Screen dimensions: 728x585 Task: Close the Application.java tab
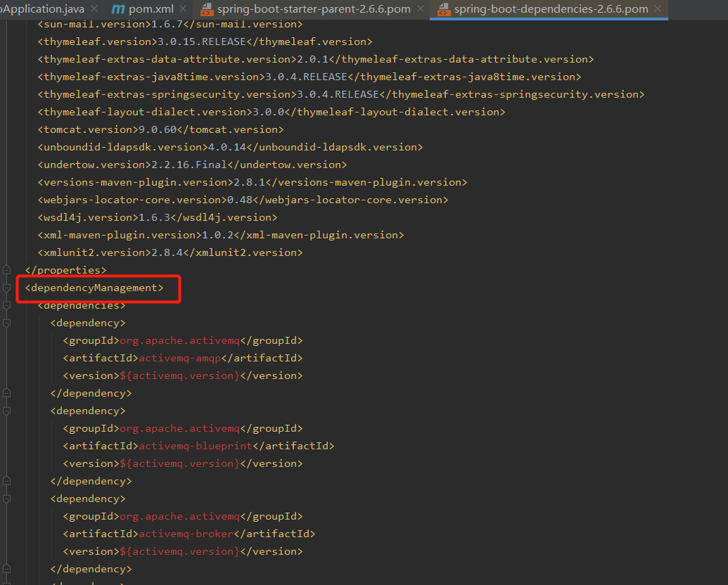94,9
